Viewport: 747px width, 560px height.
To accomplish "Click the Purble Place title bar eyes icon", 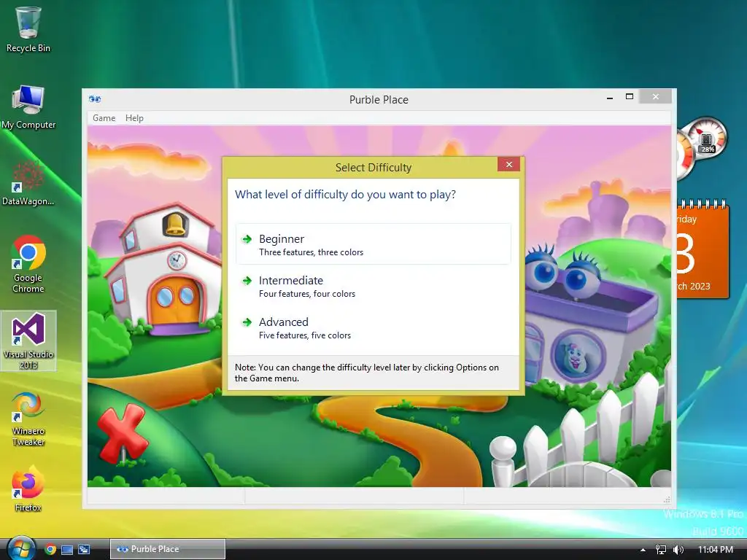I will pos(95,99).
